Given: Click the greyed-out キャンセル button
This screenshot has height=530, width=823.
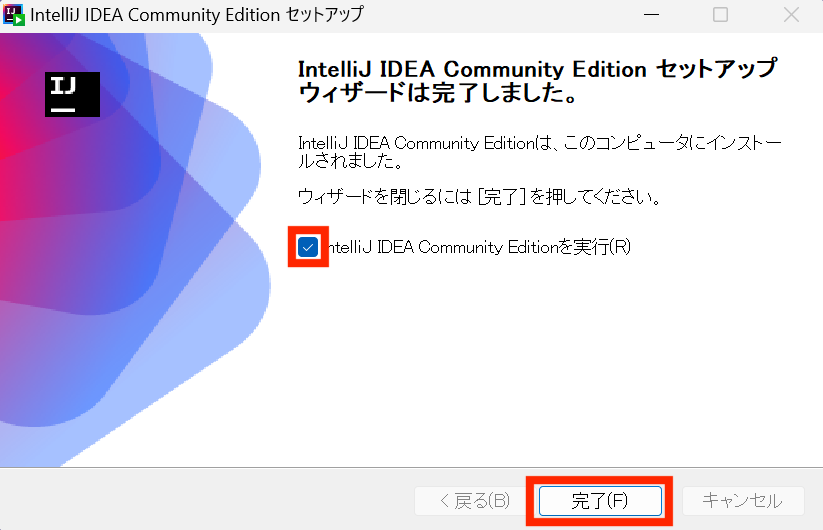Looking at the screenshot, I should 743,501.
